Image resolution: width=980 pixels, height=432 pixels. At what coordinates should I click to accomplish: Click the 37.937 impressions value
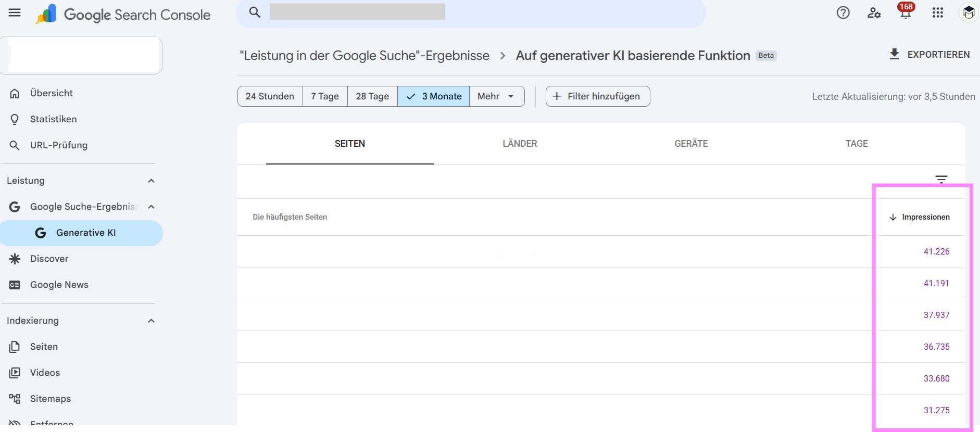(936, 315)
